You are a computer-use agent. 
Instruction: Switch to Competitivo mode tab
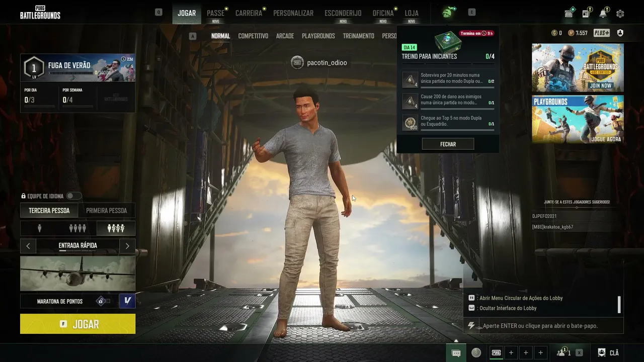click(253, 36)
